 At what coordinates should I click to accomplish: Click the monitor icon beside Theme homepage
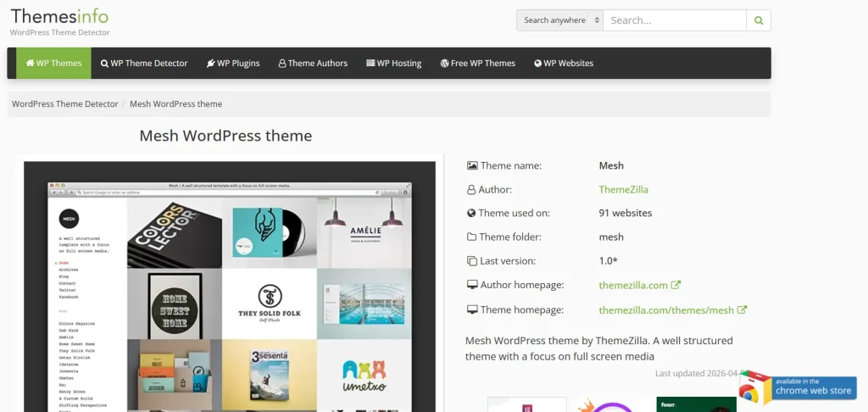[x=472, y=309]
